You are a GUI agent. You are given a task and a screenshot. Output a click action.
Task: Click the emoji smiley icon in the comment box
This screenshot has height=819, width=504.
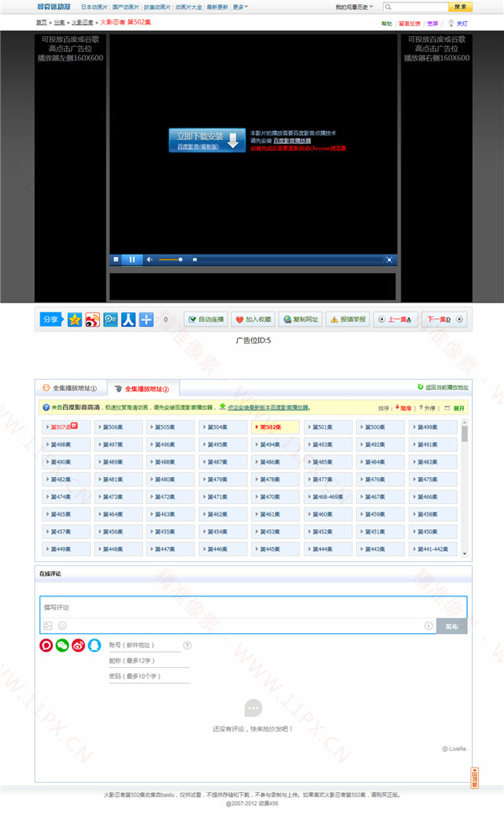(x=62, y=626)
